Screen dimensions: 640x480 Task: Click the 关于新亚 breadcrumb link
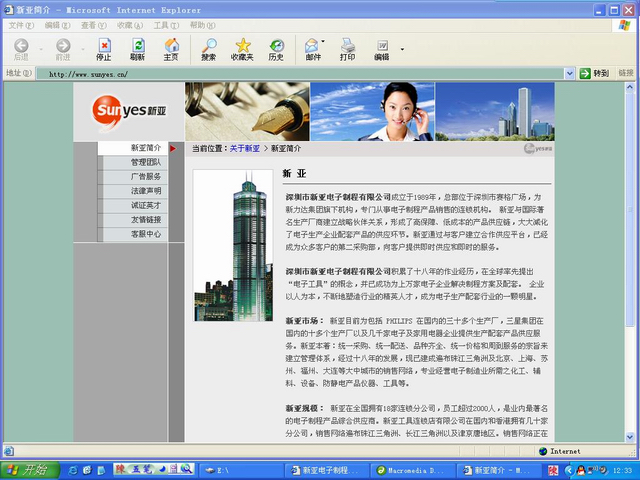245,148
